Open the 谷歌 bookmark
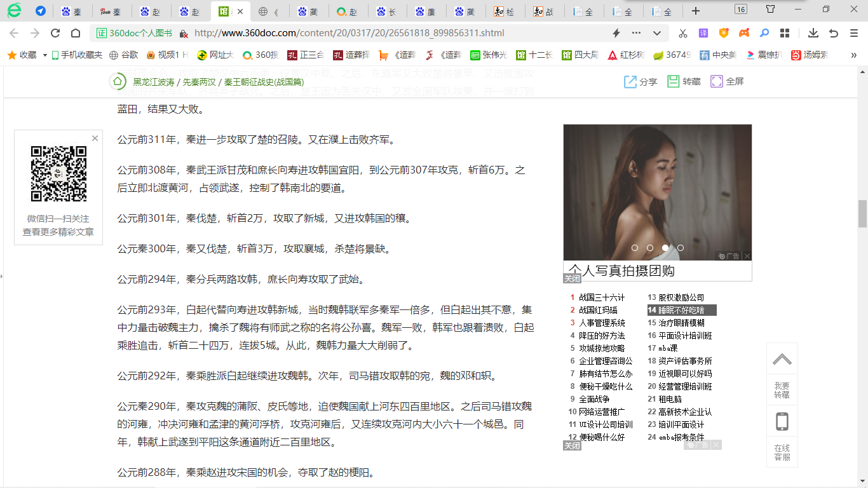868x488 pixels. click(124, 55)
